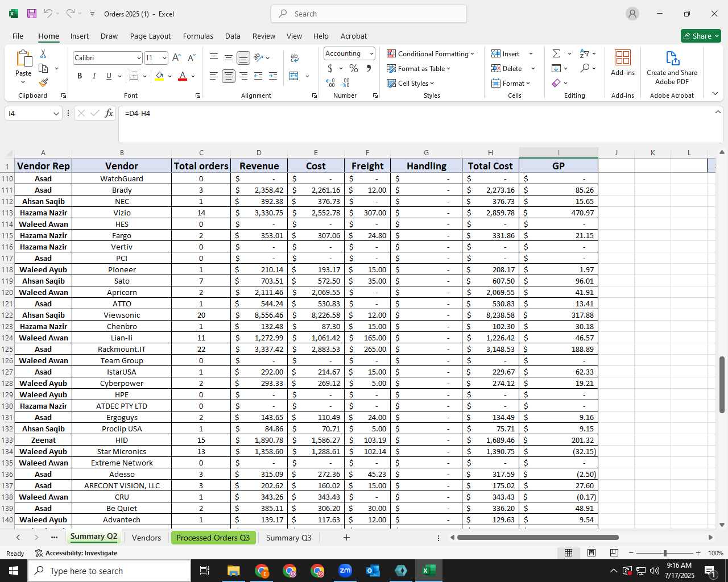Viewport: 728px width, 582px height.
Task: Open the Name Box dropdown arrow
Action: [56, 114]
